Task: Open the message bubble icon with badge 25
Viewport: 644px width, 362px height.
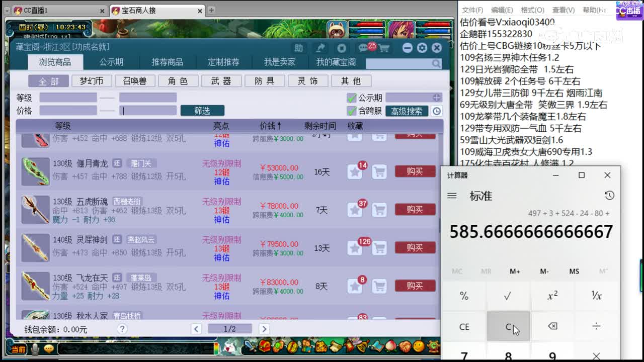Action: (x=363, y=48)
